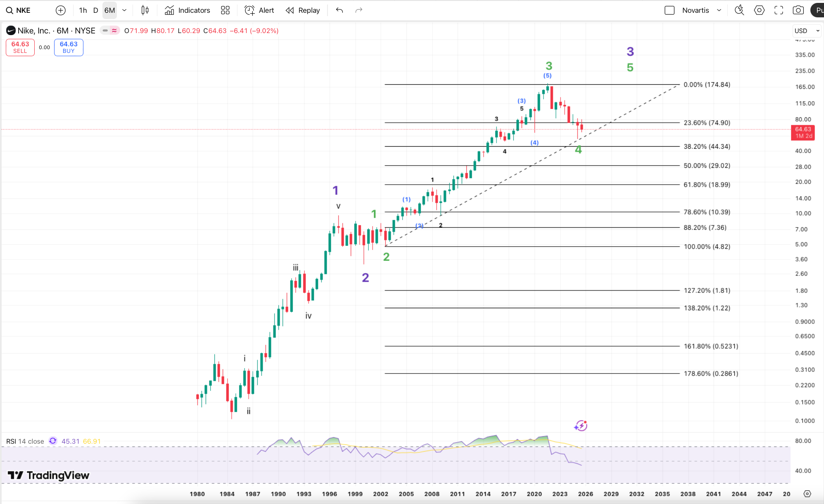
Task: Open the candlestick chart style icon
Action: (145, 10)
